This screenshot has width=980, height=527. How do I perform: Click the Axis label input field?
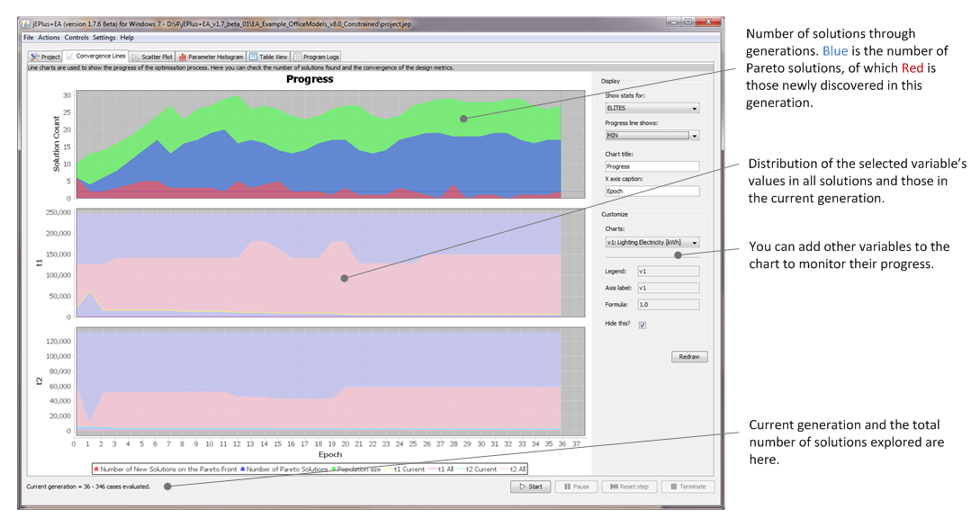[668, 288]
